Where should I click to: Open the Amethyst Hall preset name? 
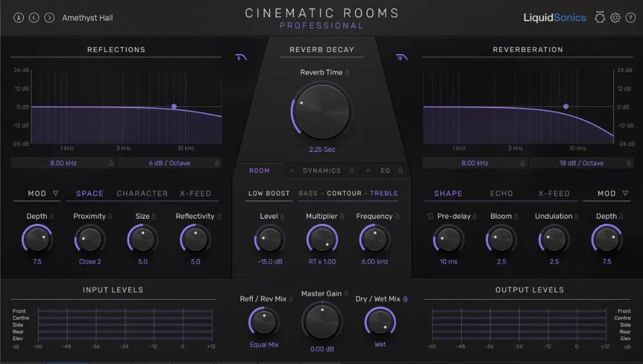pyautogui.click(x=87, y=17)
